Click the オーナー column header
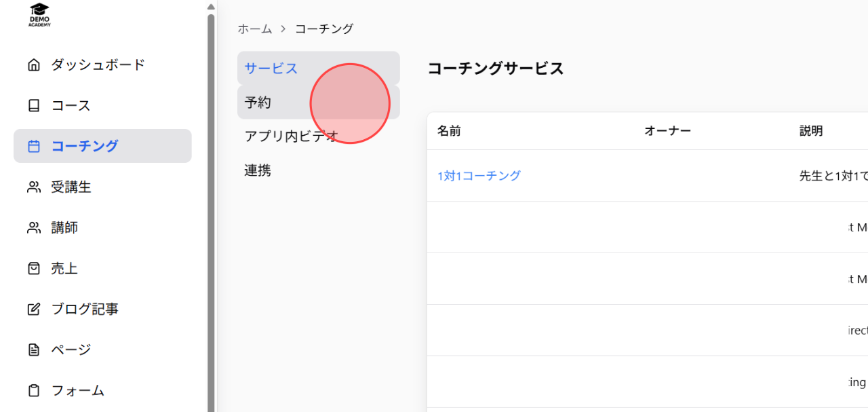The width and height of the screenshot is (868, 412). [x=667, y=131]
